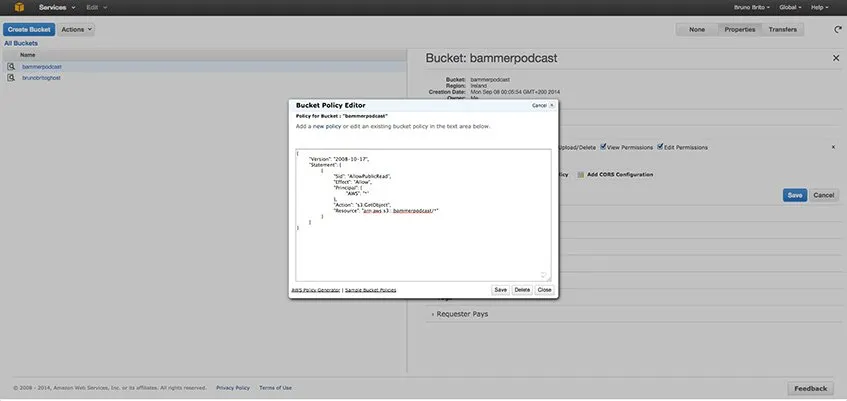
Task: Toggle the View Permissions checkbox
Action: (603, 146)
